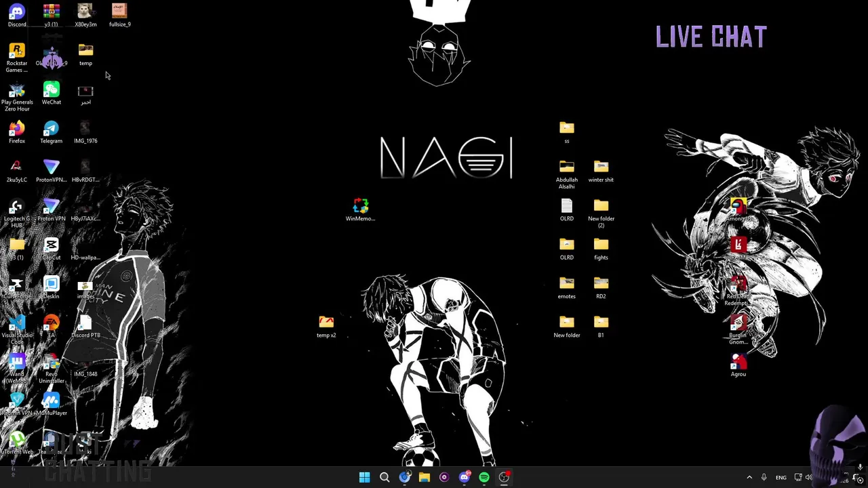Launch the Proton VPN shortcut
The image size is (868, 488).
[51, 209]
